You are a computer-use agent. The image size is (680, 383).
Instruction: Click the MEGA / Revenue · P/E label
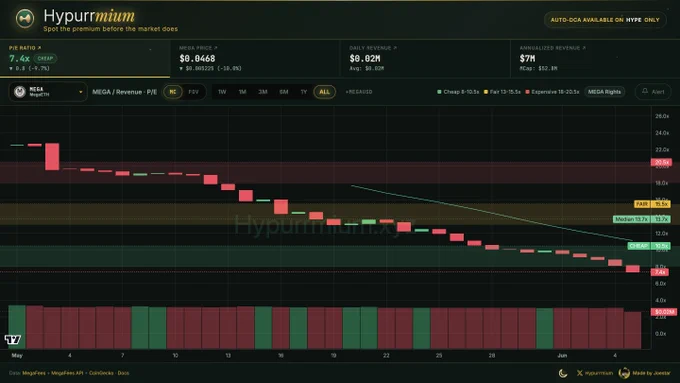[x=124, y=92]
